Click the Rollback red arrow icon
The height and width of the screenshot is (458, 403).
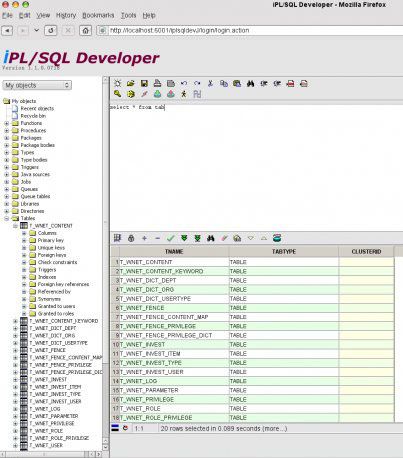click(x=171, y=94)
